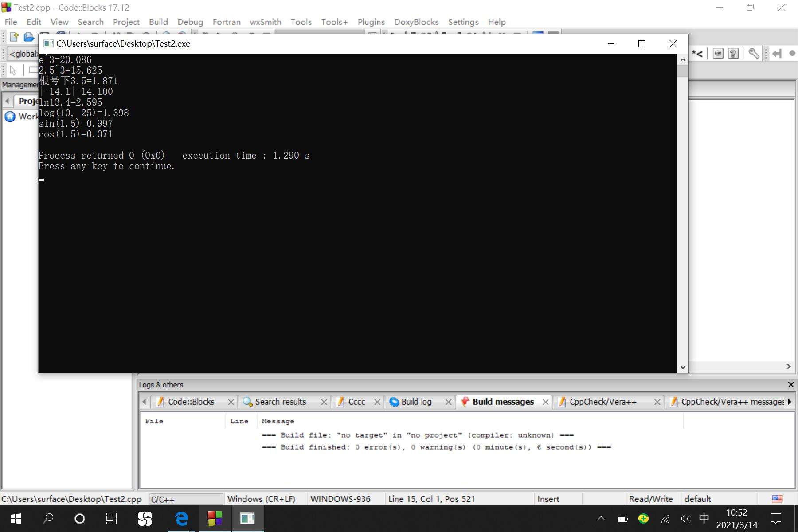Screen dimensions: 798x532
Task: Open Task View on the taskbar
Action: coord(111,518)
